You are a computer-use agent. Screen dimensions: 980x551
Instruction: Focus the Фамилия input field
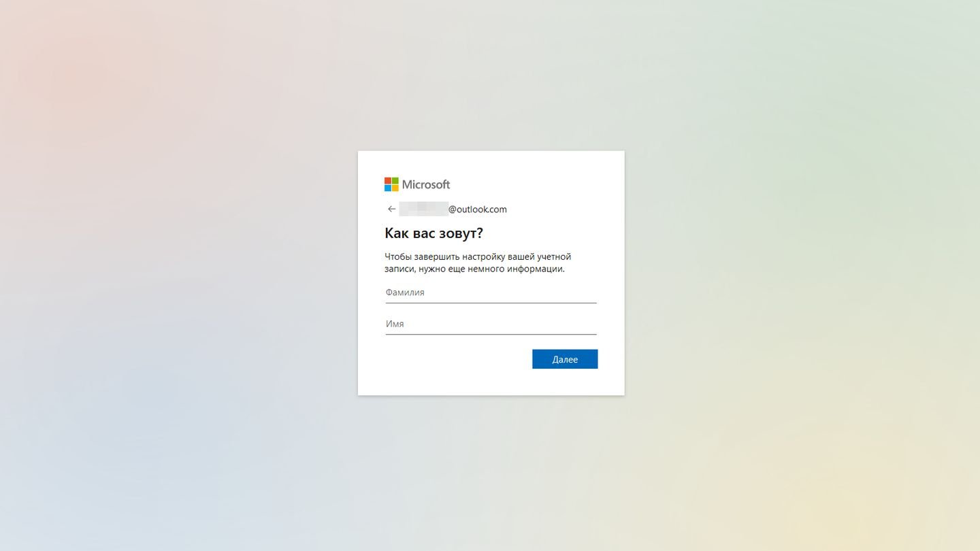point(491,293)
